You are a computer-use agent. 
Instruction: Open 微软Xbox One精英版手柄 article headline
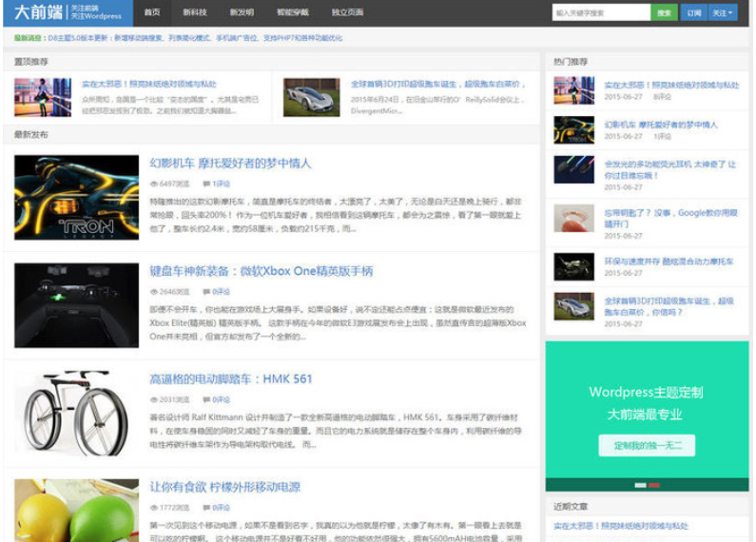(x=261, y=271)
